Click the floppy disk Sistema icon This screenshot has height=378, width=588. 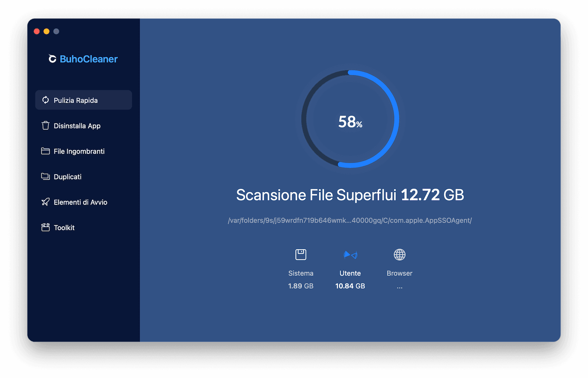pyautogui.click(x=301, y=254)
